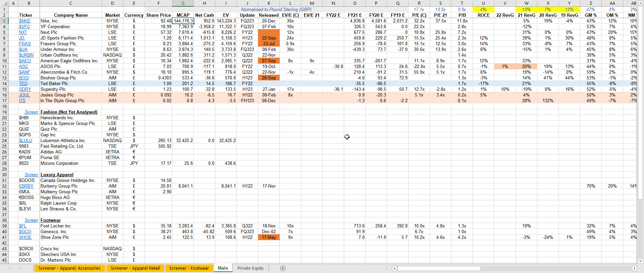644x273 pixels.
Task: Select all cells via the corner box
Action: click(x=4, y=3)
